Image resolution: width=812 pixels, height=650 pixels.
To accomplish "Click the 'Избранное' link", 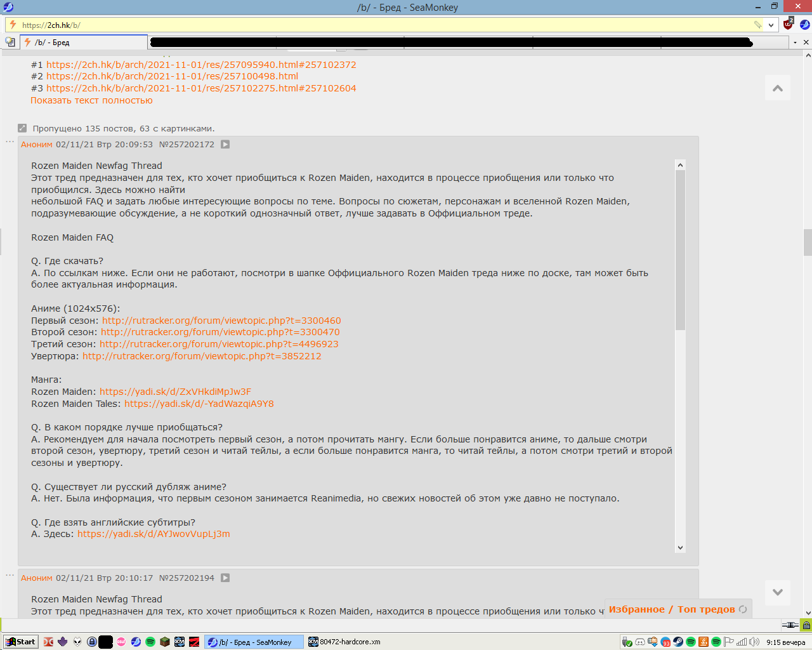I will coord(637,609).
